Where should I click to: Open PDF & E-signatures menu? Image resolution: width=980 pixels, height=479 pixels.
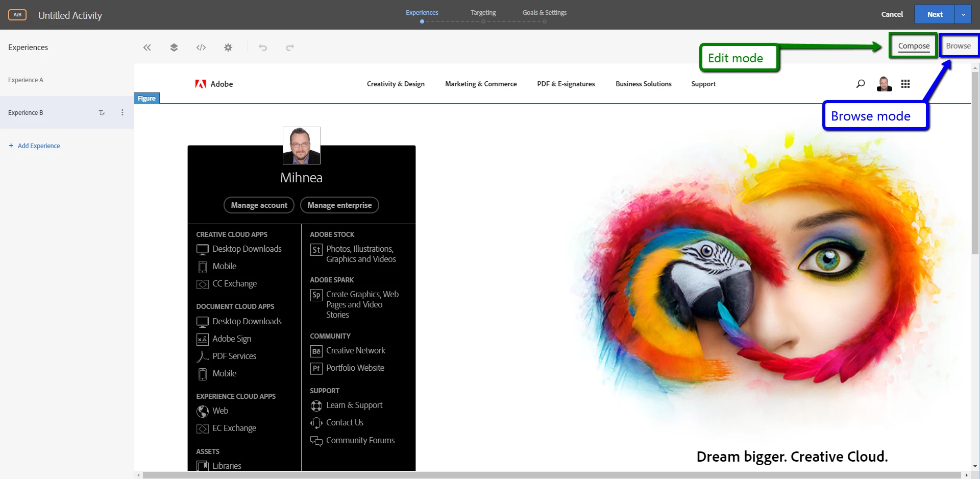[x=566, y=84]
